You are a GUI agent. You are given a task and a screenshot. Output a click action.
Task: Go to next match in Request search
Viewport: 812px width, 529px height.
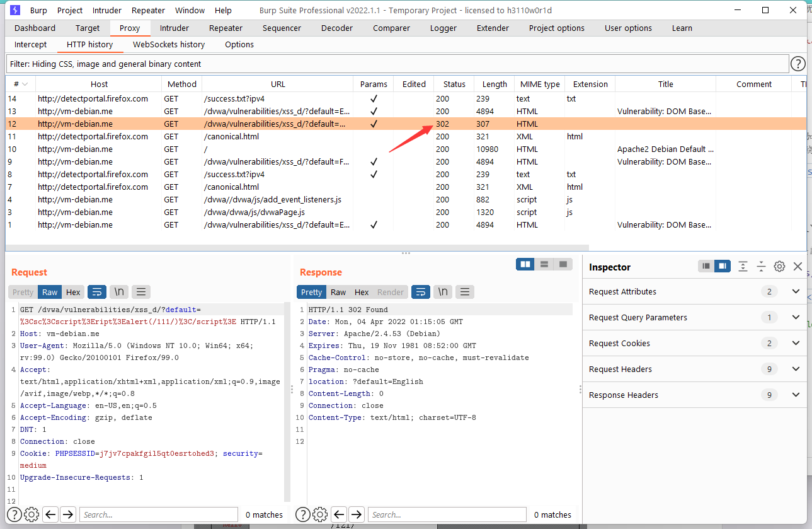68,514
